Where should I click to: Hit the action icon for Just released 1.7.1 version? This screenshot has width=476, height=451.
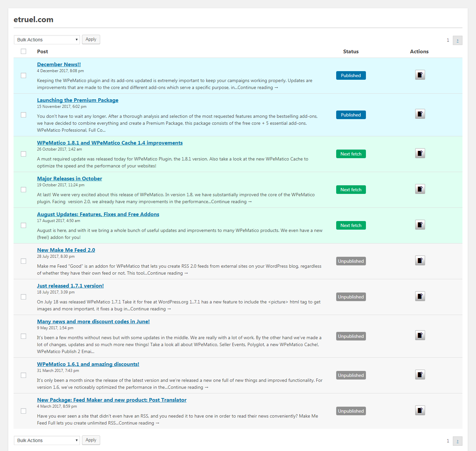coord(420,296)
